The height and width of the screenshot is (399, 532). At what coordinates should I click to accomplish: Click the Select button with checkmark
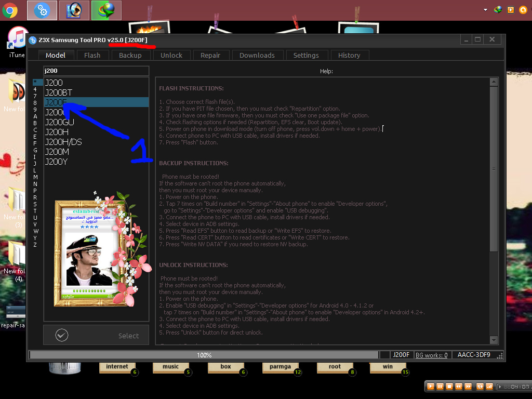tap(96, 335)
